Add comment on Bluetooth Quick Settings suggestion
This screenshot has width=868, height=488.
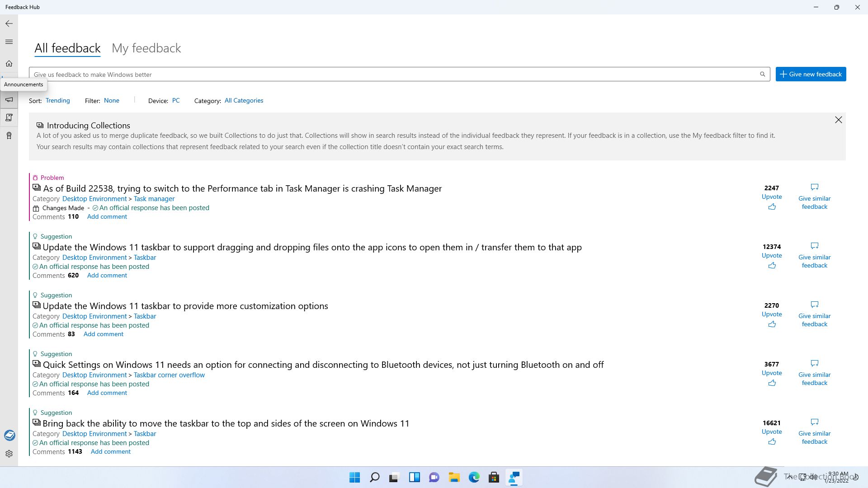point(107,393)
